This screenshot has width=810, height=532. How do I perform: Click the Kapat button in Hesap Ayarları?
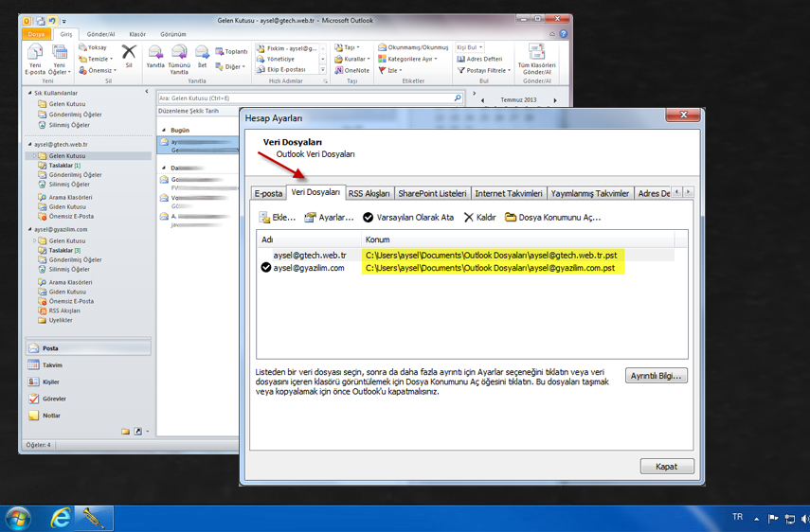point(667,467)
